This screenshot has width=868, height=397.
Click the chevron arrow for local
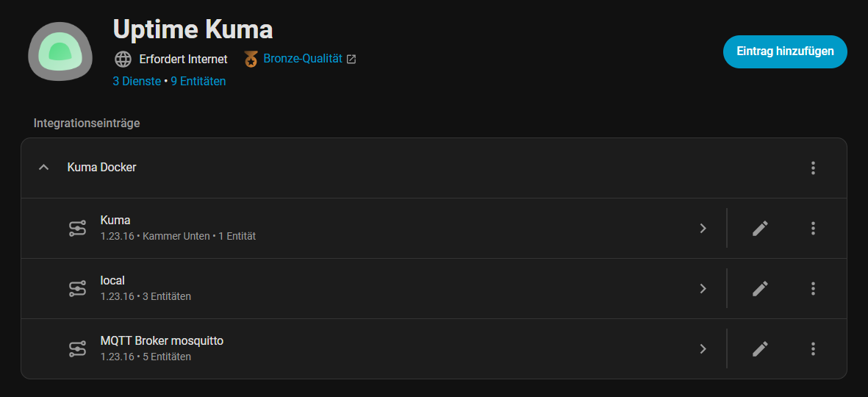point(703,288)
